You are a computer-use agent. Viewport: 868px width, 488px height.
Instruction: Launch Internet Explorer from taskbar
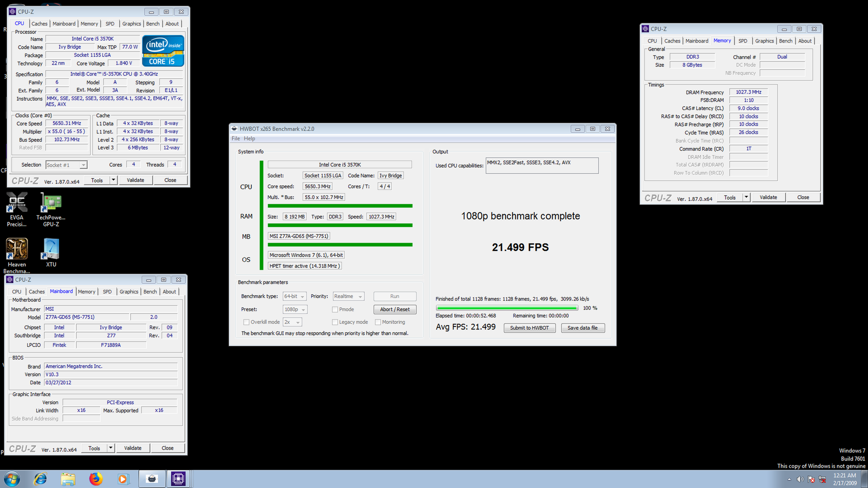(x=40, y=479)
